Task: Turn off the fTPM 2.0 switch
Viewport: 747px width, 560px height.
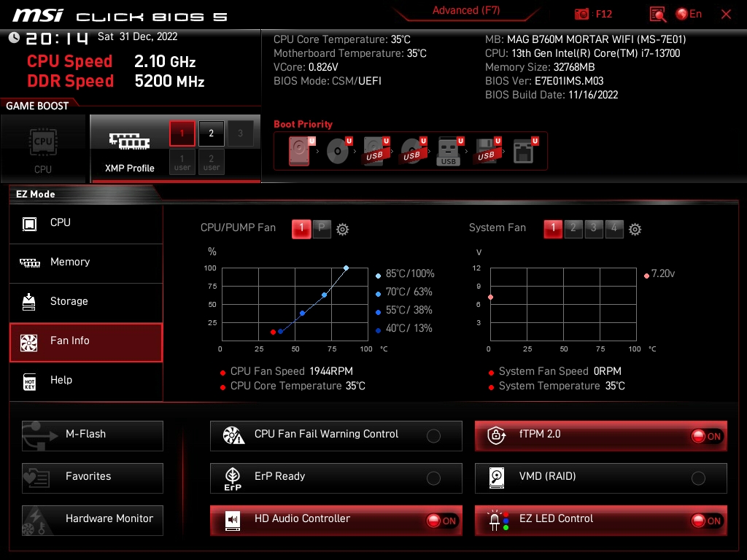Action: [x=707, y=436]
